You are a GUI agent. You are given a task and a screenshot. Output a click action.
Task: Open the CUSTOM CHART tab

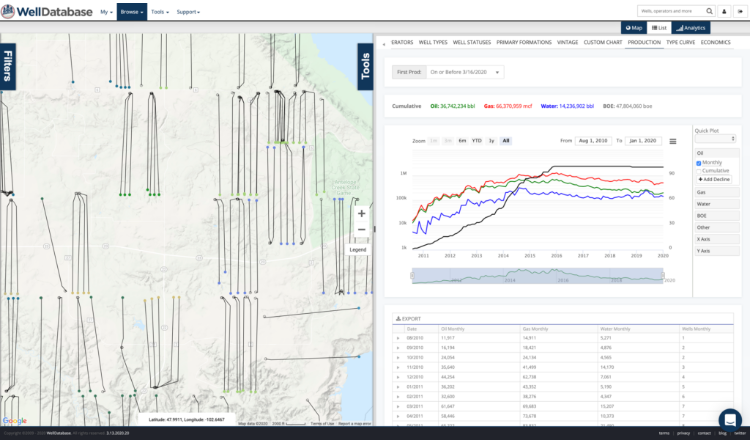click(602, 42)
